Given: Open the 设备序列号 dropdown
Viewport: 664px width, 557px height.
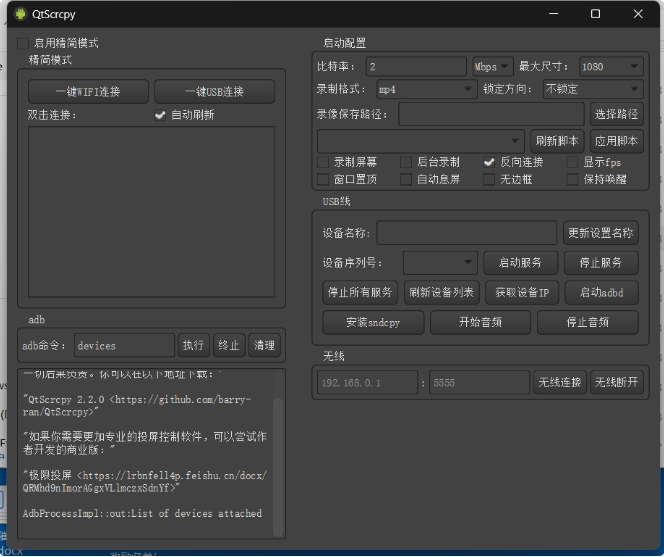Looking at the screenshot, I should [440, 263].
